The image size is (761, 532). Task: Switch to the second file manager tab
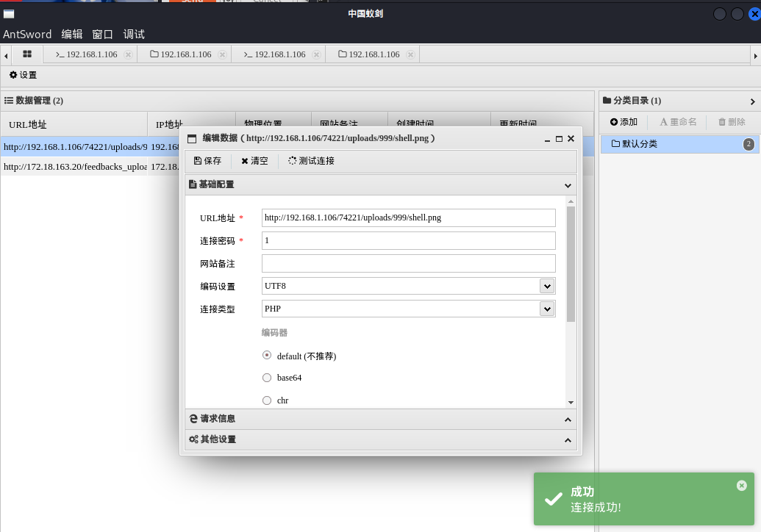tap(369, 54)
